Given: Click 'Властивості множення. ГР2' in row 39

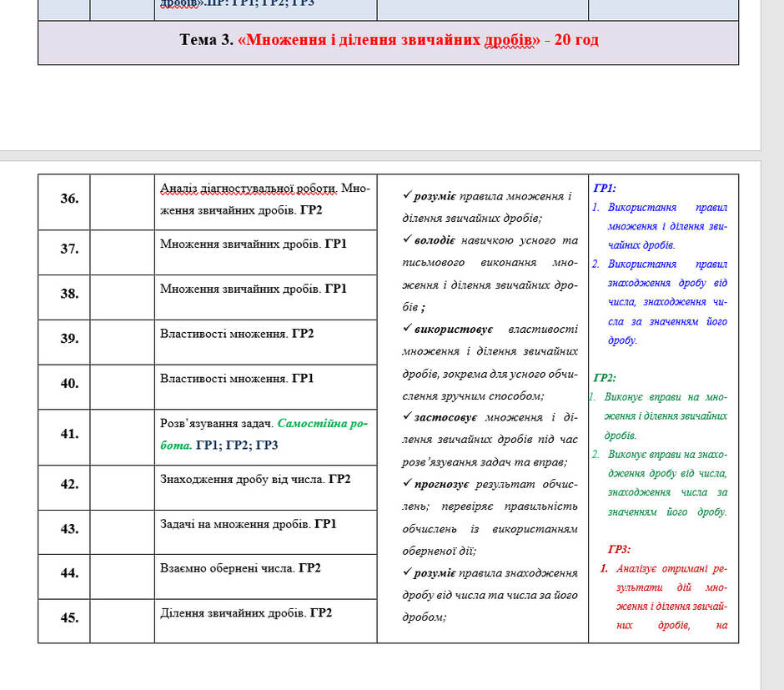Looking at the screenshot, I should pos(237,334).
